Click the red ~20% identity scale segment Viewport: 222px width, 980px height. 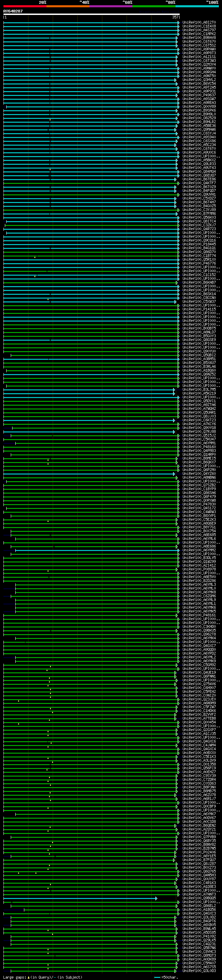click(x=25, y=6)
